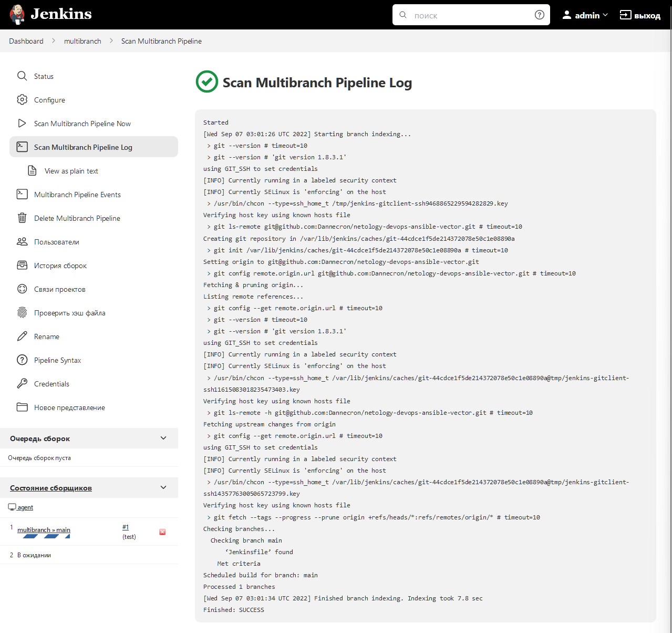Open Пользователи via the people icon
Screen dimensions: 672x633
(22, 241)
